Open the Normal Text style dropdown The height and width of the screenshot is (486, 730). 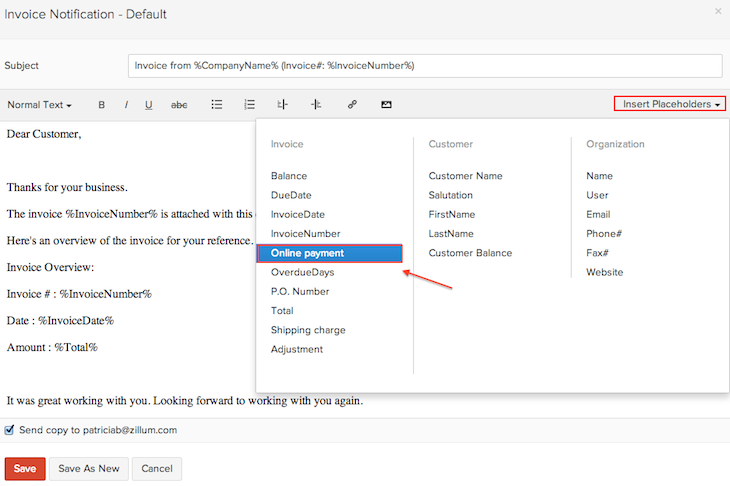tap(39, 105)
